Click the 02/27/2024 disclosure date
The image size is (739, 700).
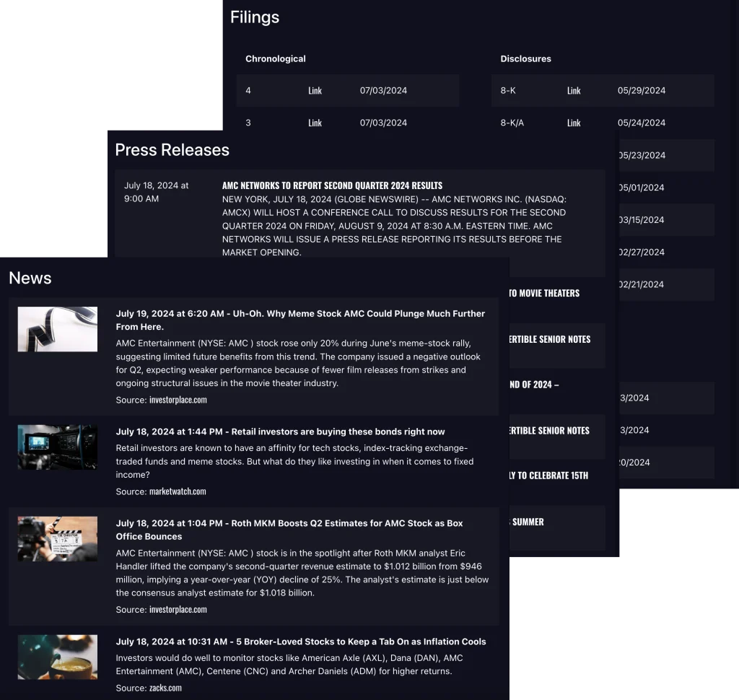642,252
